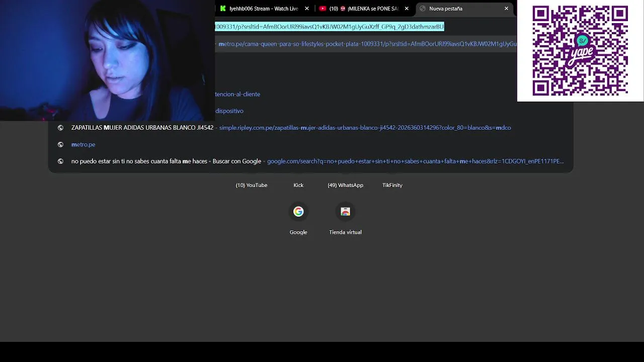Select the metro.pe suggestion

pyautogui.click(x=311, y=144)
